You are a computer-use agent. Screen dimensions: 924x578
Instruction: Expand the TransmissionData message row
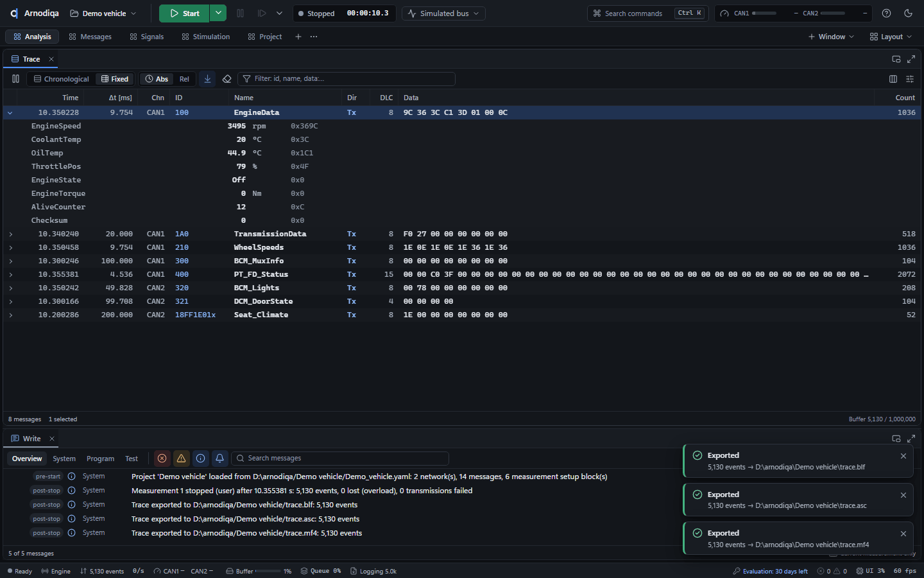tap(10, 234)
